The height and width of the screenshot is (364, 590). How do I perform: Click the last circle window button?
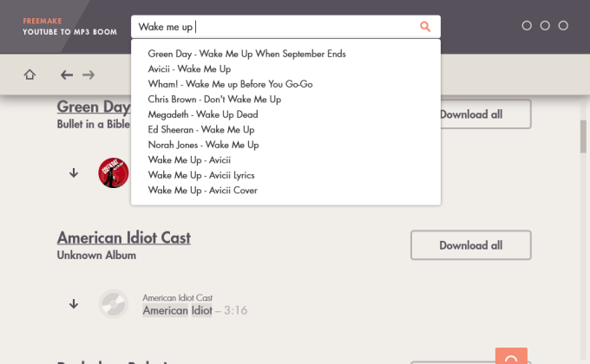click(563, 26)
